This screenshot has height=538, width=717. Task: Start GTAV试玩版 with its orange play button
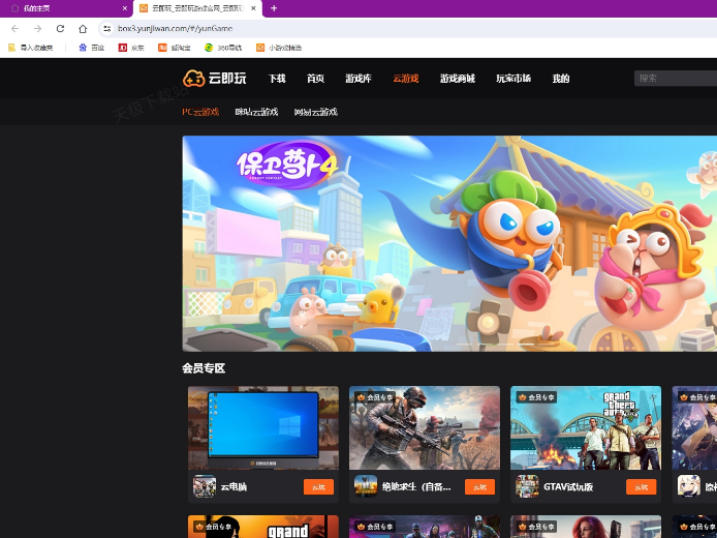[641, 487]
